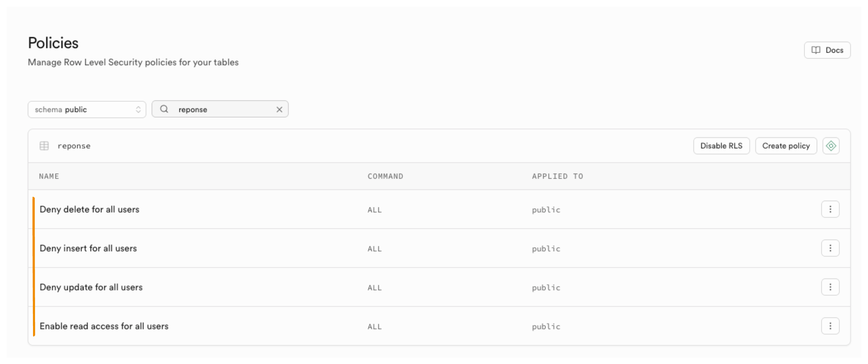The image size is (868, 364).
Task: Click the reponse table name header
Action: [x=74, y=146]
